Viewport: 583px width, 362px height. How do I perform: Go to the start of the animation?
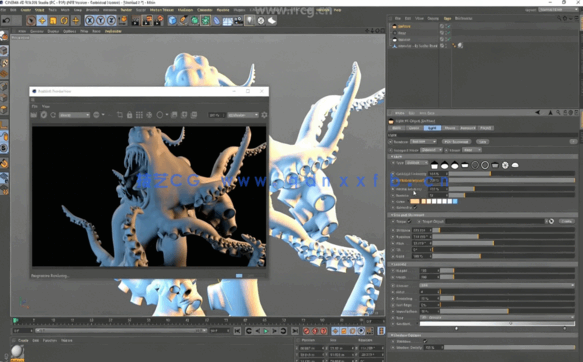(237, 331)
